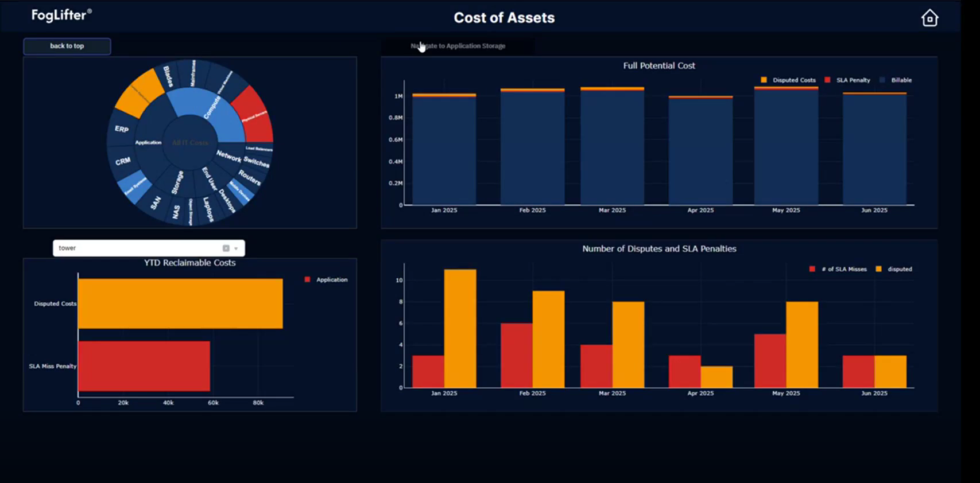The width and height of the screenshot is (980, 483).
Task: Select the NAS sunburst segment
Action: point(176,212)
